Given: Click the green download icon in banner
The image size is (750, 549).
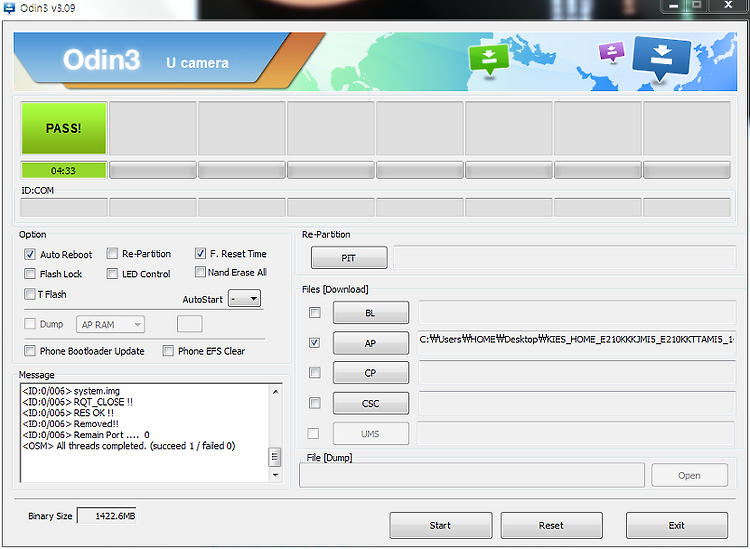Looking at the screenshot, I should [488, 59].
